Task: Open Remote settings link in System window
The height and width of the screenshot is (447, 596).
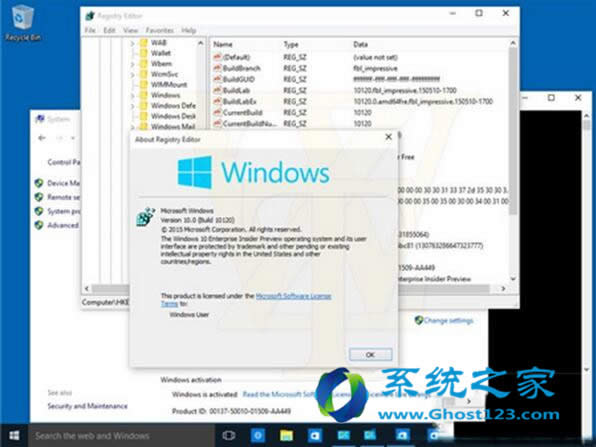Action: 63,197
